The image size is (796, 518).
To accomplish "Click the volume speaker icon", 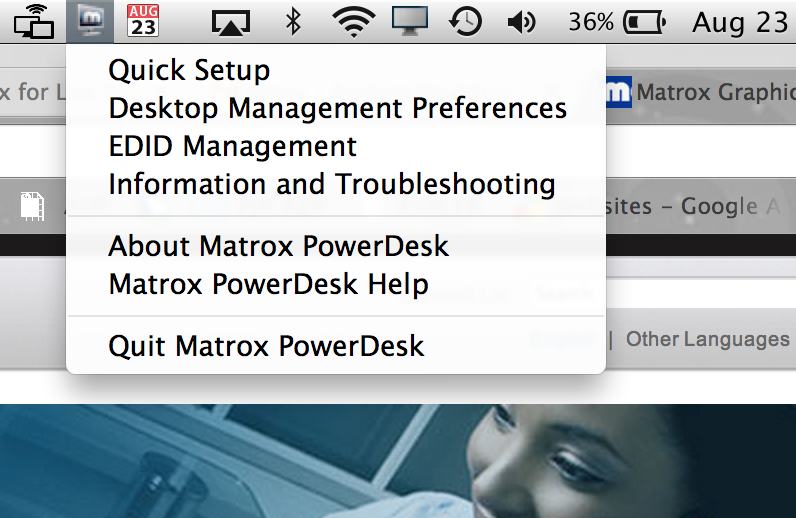I will tap(521, 21).
